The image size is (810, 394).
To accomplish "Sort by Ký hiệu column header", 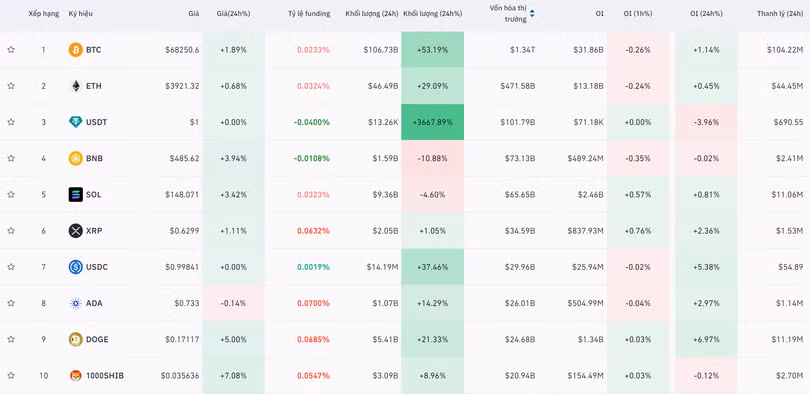I will [x=81, y=14].
